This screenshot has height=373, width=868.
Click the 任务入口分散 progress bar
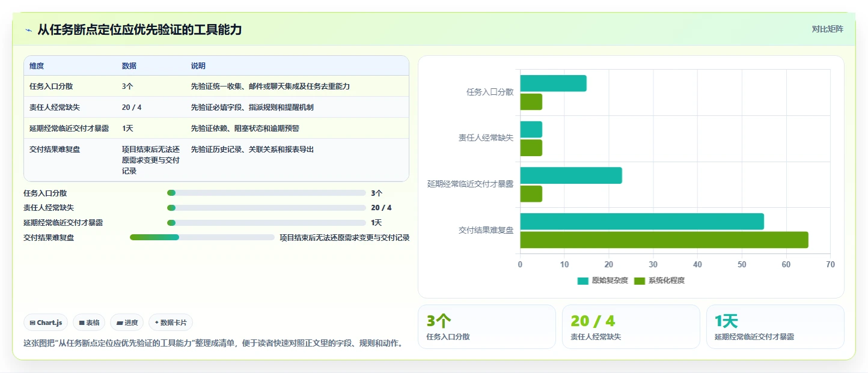266,193
